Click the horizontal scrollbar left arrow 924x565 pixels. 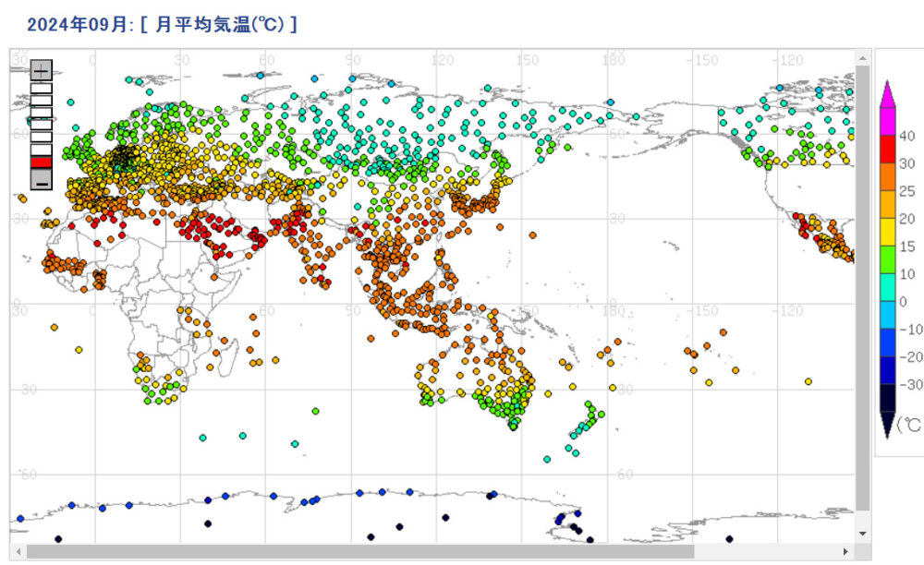[18, 551]
